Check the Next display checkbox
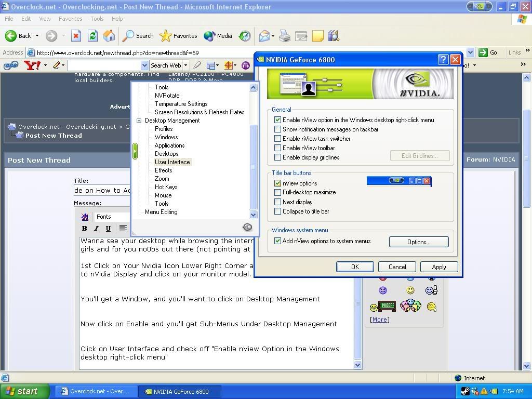532x399 pixels. point(277,202)
